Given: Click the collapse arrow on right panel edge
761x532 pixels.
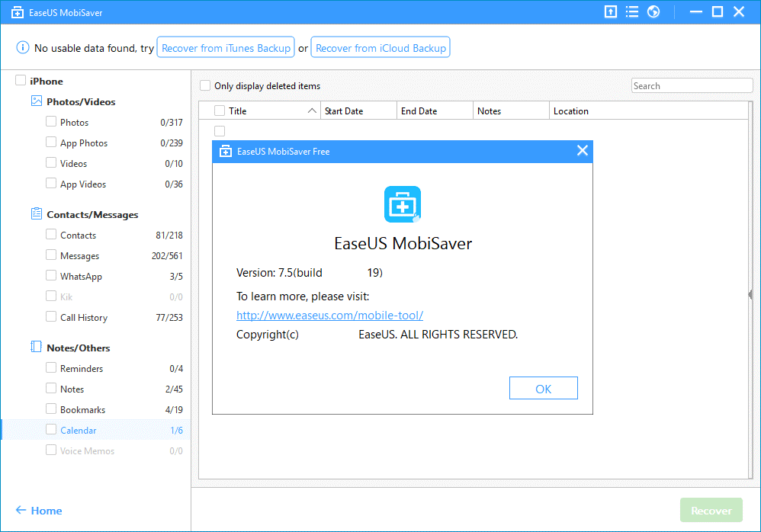Looking at the screenshot, I should tap(751, 294).
